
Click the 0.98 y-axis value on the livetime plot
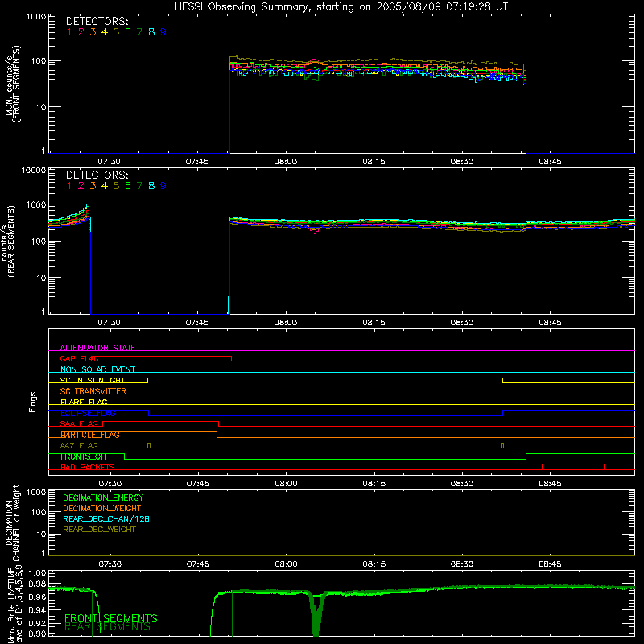[37, 584]
